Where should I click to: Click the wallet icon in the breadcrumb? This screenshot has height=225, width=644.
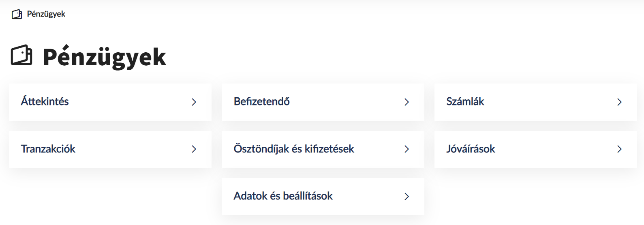click(x=17, y=15)
